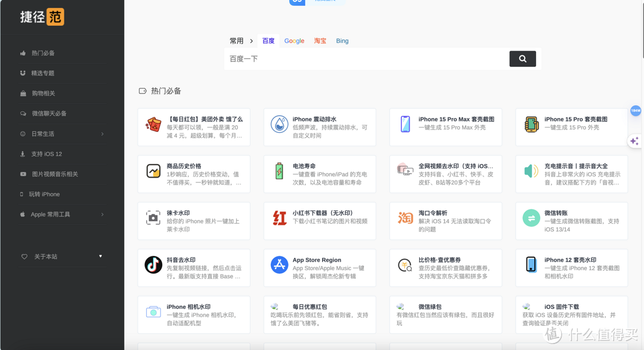644x350 pixels.
Task: Select the Bing search tab
Action: [x=342, y=41]
